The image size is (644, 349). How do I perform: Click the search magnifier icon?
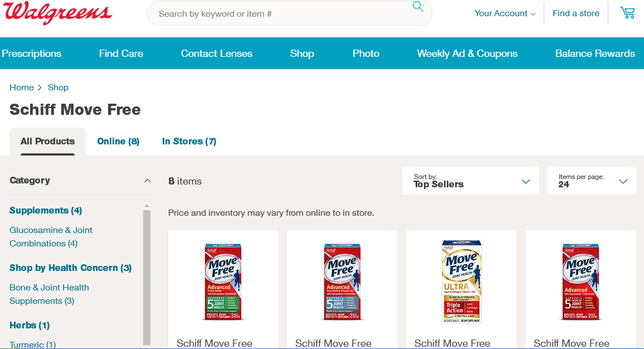[418, 7]
